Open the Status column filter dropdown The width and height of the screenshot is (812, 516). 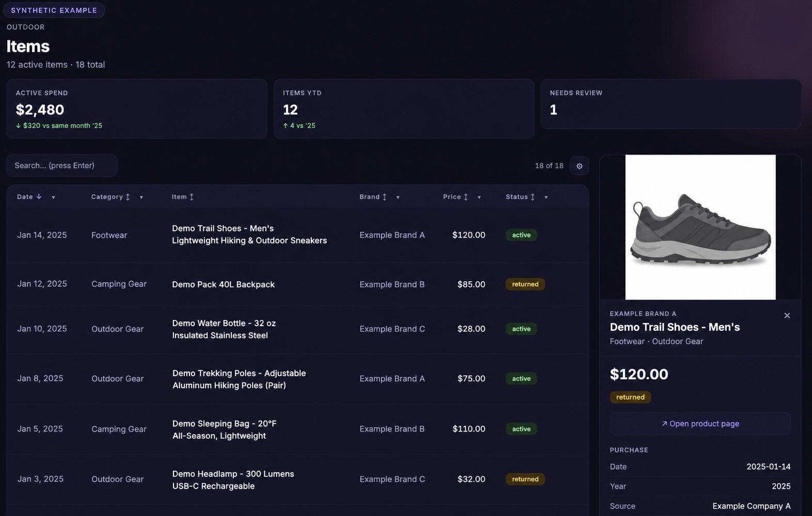point(546,198)
